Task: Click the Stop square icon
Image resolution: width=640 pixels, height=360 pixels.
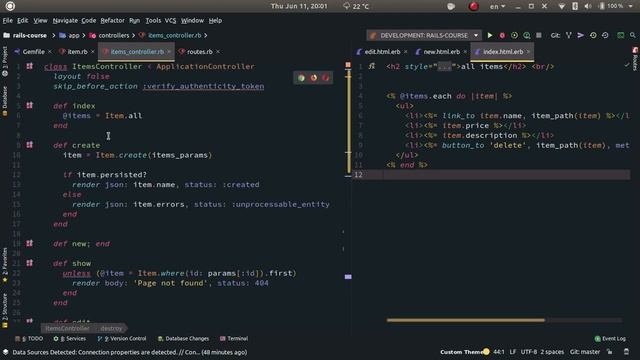Action: click(539, 36)
